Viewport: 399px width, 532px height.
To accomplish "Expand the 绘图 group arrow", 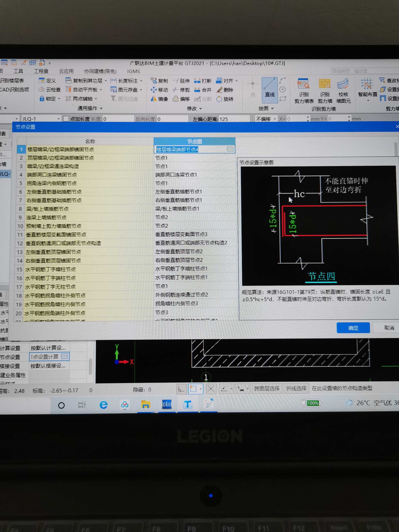I will pos(272,109).
